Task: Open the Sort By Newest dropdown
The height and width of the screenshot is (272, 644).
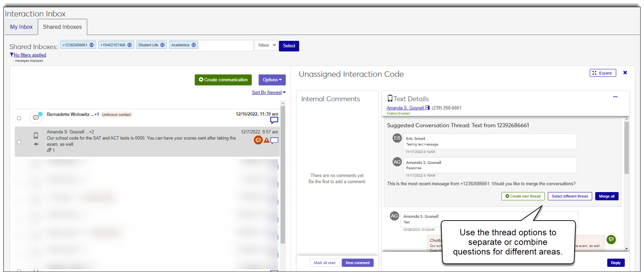Action: click(269, 93)
